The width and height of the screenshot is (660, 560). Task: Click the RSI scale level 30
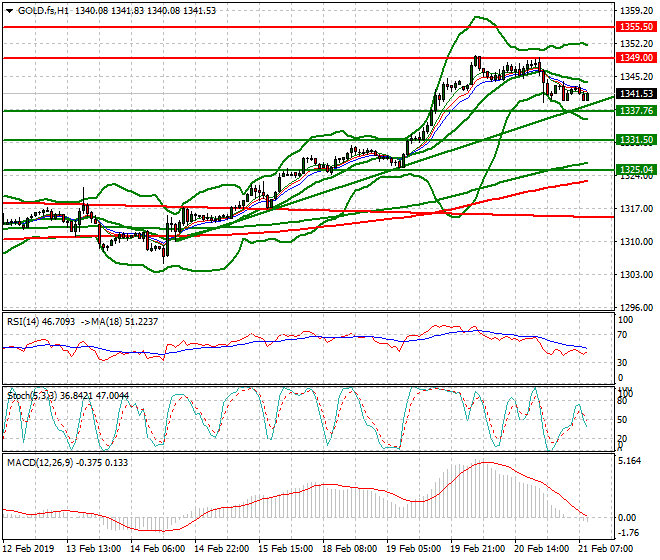tap(623, 363)
